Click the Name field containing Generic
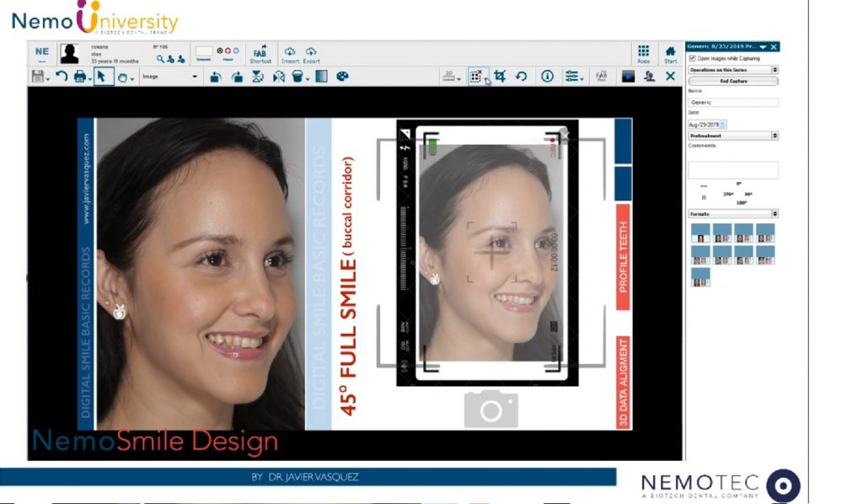This screenshot has width=863, height=504. coord(733,102)
